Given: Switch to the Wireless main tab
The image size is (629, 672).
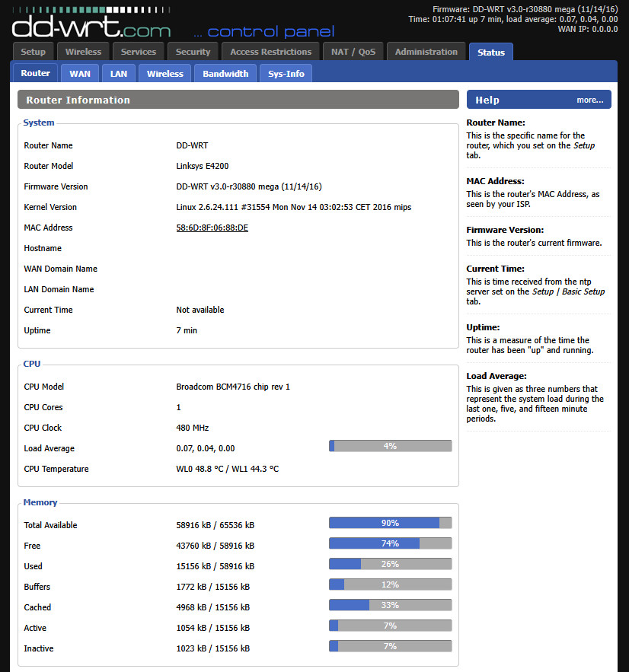Looking at the screenshot, I should pyautogui.click(x=83, y=51).
